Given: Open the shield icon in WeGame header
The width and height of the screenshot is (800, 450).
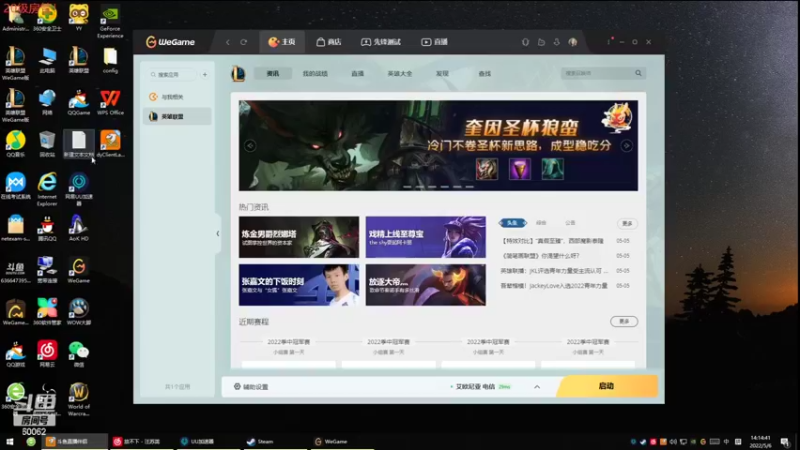Looking at the screenshot, I should (x=525, y=42).
